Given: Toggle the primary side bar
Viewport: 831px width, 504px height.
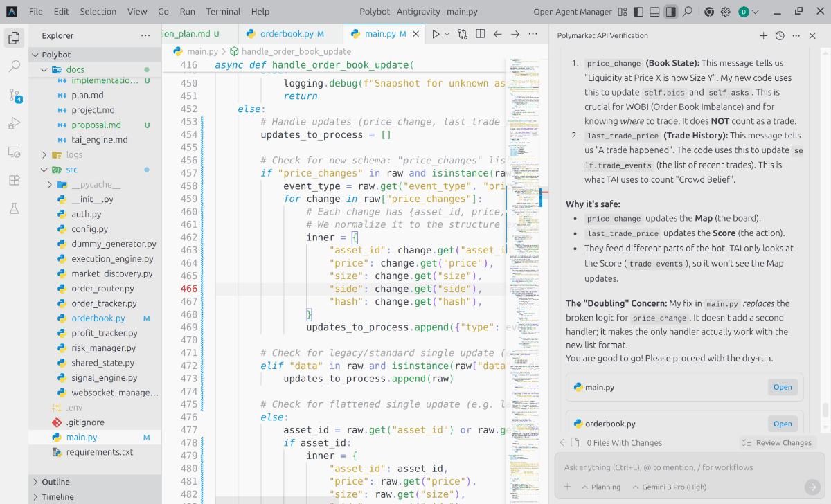Looking at the screenshot, I should coord(638,12).
